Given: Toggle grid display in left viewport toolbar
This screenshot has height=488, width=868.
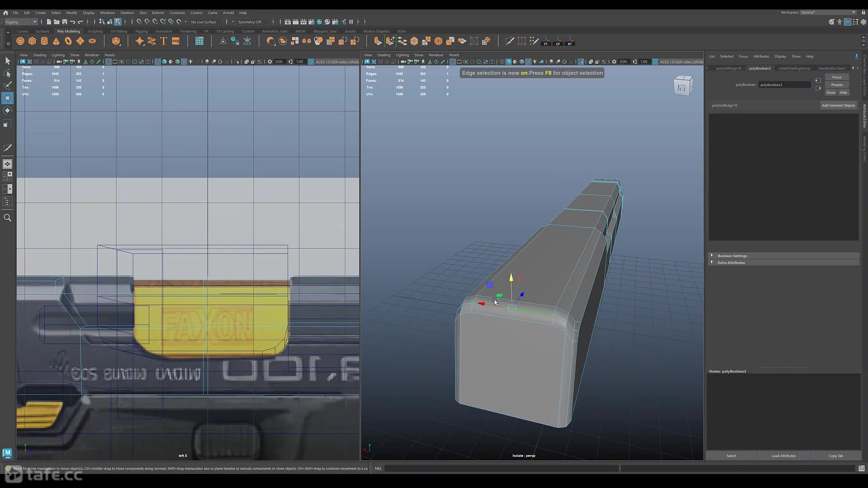Looking at the screenshot, I should pyautogui.click(x=108, y=61).
